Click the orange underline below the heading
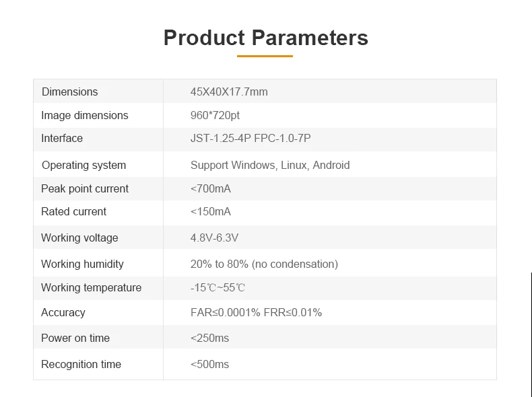The height and width of the screenshot is (397, 532). 265,56
